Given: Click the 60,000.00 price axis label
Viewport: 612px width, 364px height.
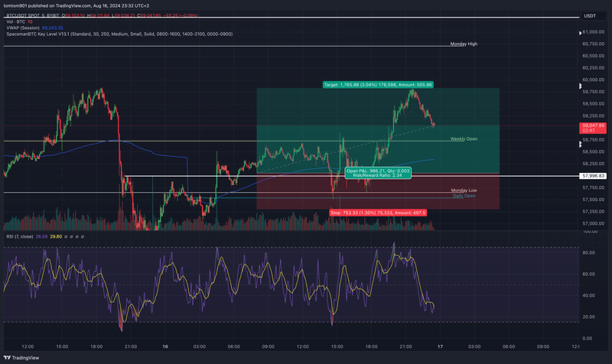Looking at the screenshot, I should pos(594,80).
